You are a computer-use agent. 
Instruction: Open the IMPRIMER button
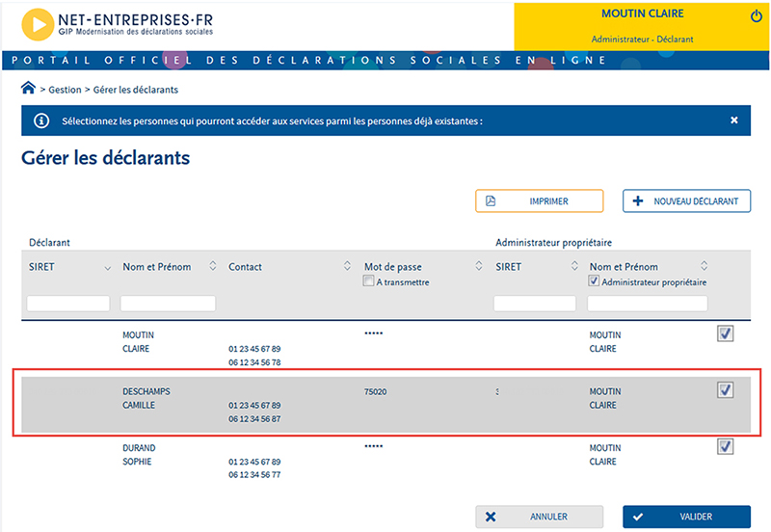[539, 201]
